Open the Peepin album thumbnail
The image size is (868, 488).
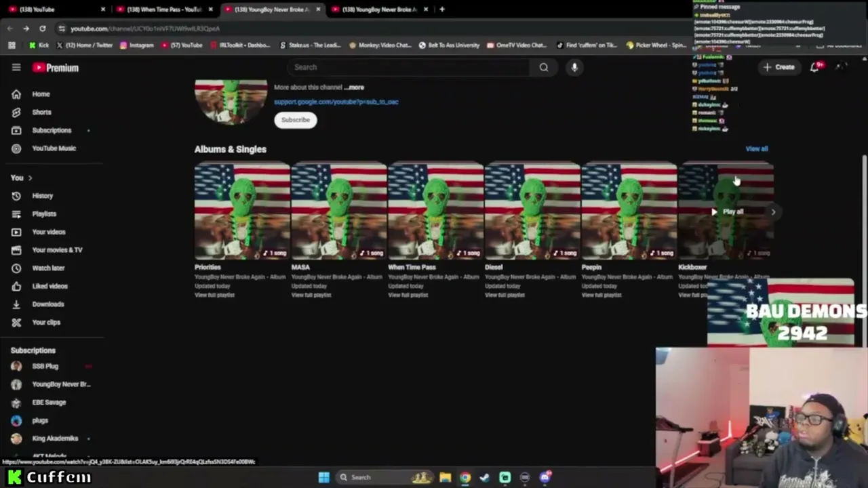point(629,211)
